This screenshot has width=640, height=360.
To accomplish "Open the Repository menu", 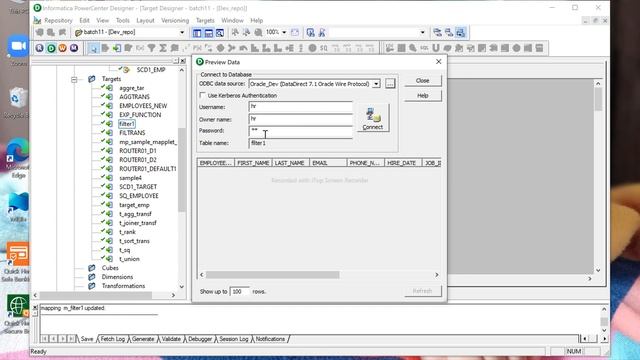I will point(58,20).
